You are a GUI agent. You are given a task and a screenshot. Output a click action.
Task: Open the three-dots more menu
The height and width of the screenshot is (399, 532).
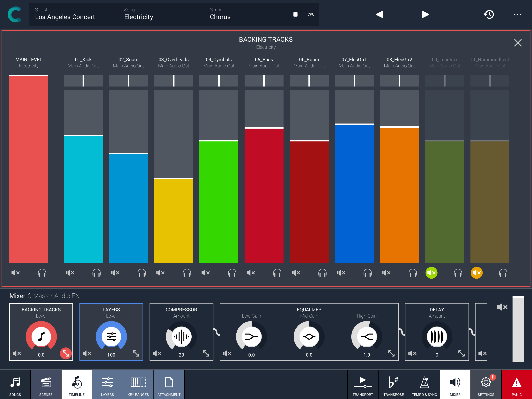(x=517, y=14)
